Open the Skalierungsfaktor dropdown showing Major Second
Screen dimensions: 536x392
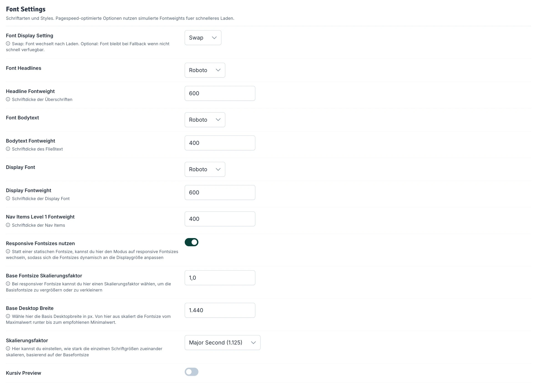(x=222, y=342)
